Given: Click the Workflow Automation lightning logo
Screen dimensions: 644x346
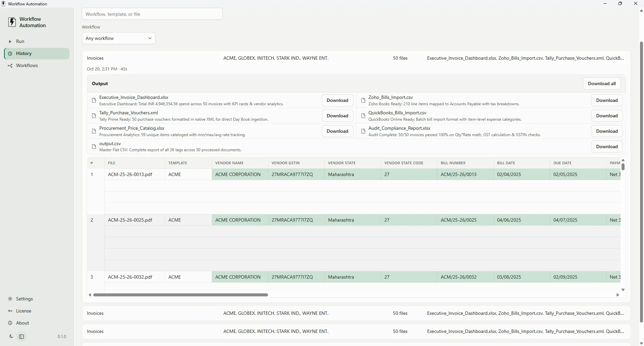Looking at the screenshot, I should 12,22.
